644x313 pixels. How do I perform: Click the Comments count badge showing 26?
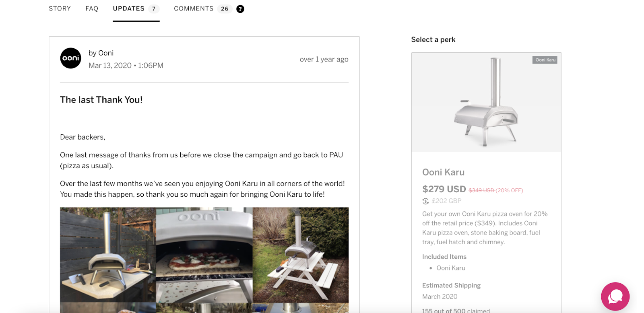click(x=225, y=9)
